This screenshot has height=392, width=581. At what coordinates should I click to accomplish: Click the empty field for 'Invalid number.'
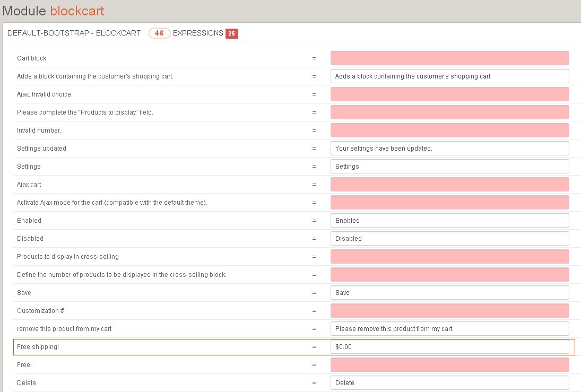click(x=450, y=130)
